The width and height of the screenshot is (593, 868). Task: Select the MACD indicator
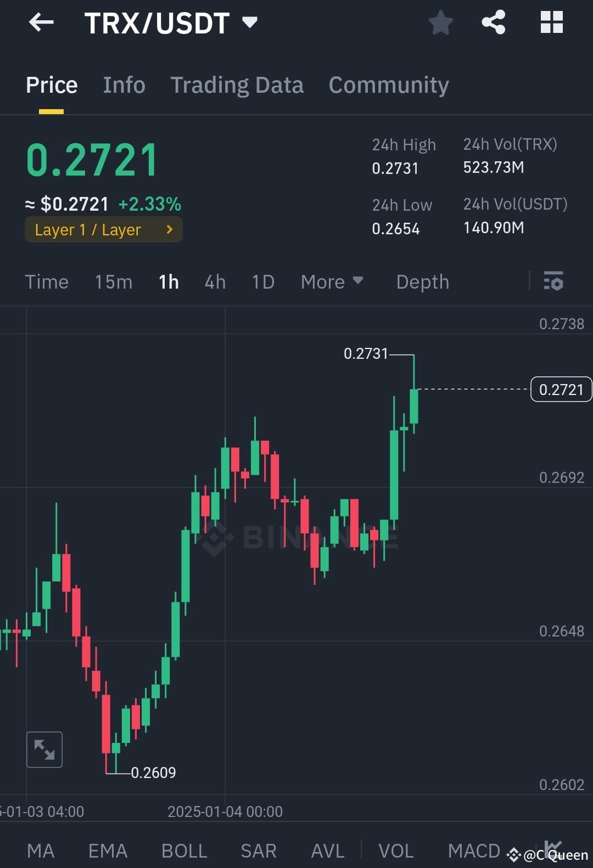point(473,849)
